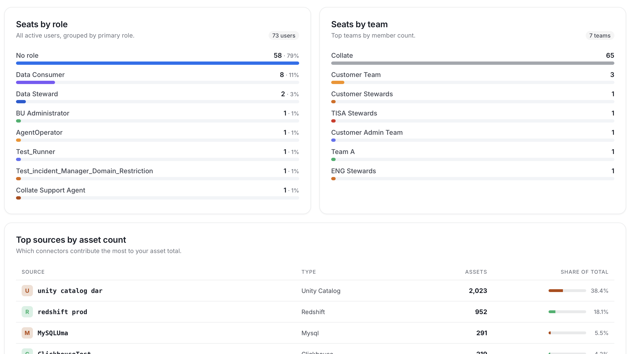
Task: Click the '2,023' assets value
Action: 478,291
